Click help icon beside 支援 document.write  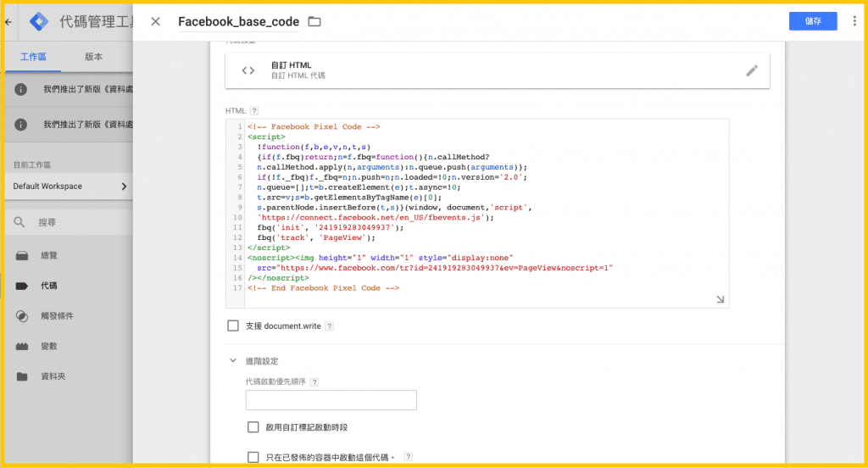[330, 326]
